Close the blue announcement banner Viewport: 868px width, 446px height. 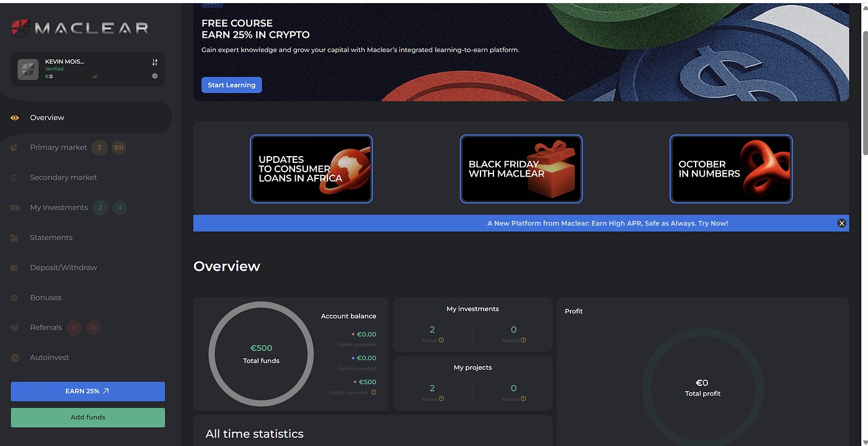841,224
